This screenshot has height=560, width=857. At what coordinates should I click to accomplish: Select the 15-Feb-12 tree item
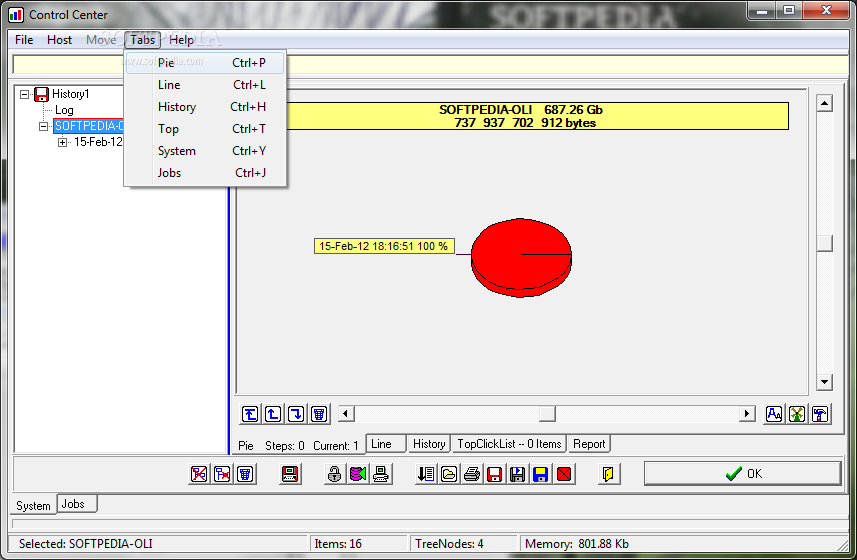pos(98,142)
